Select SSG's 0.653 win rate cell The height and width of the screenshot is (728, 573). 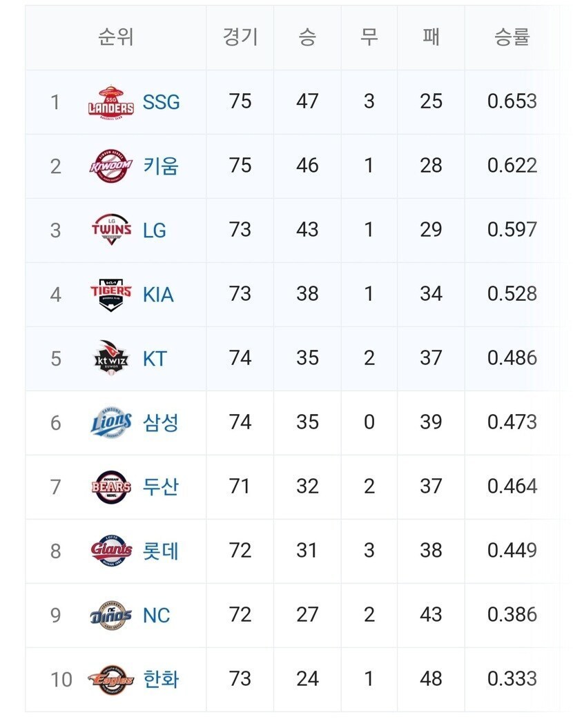pyautogui.click(x=512, y=102)
